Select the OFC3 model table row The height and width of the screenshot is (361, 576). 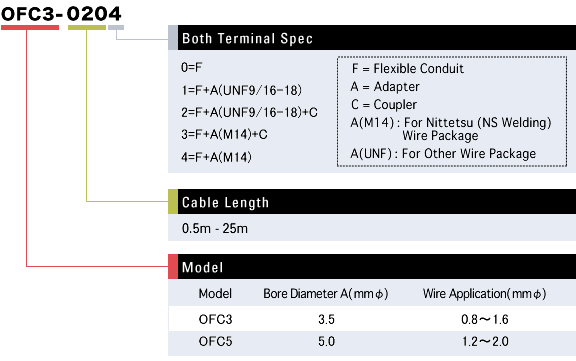pos(372,319)
